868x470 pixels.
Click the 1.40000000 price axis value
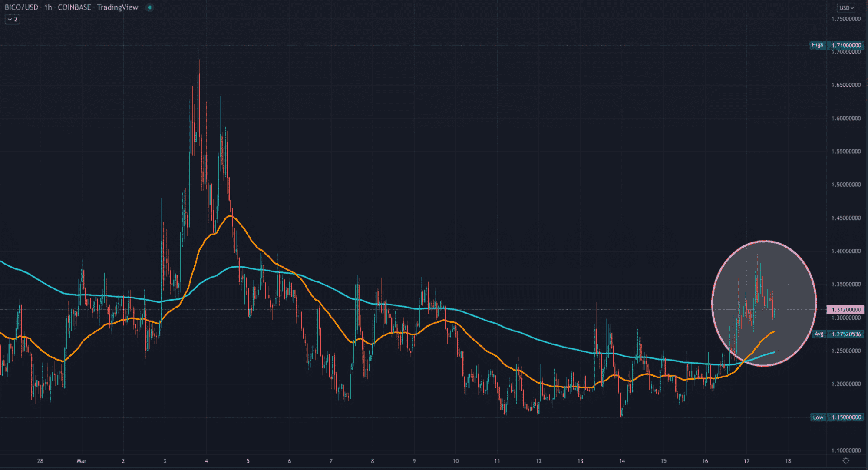click(846, 251)
